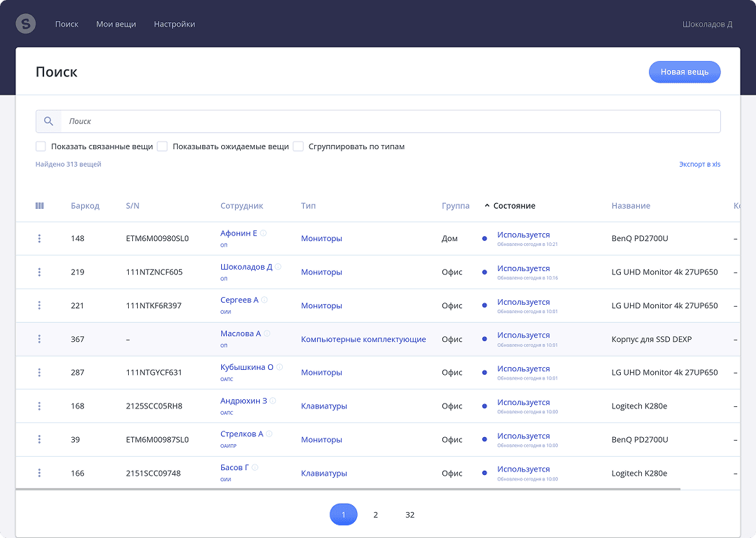
Task: Open Мои вещи navigation item
Action: click(116, 24)
